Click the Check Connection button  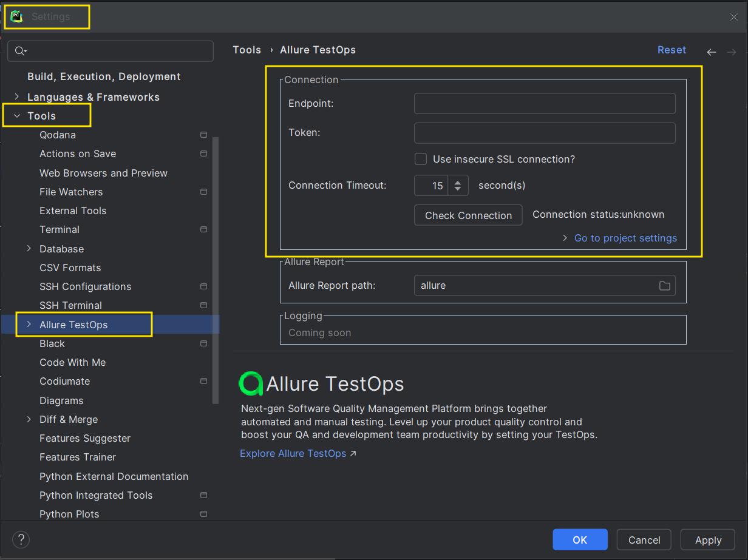468,215
